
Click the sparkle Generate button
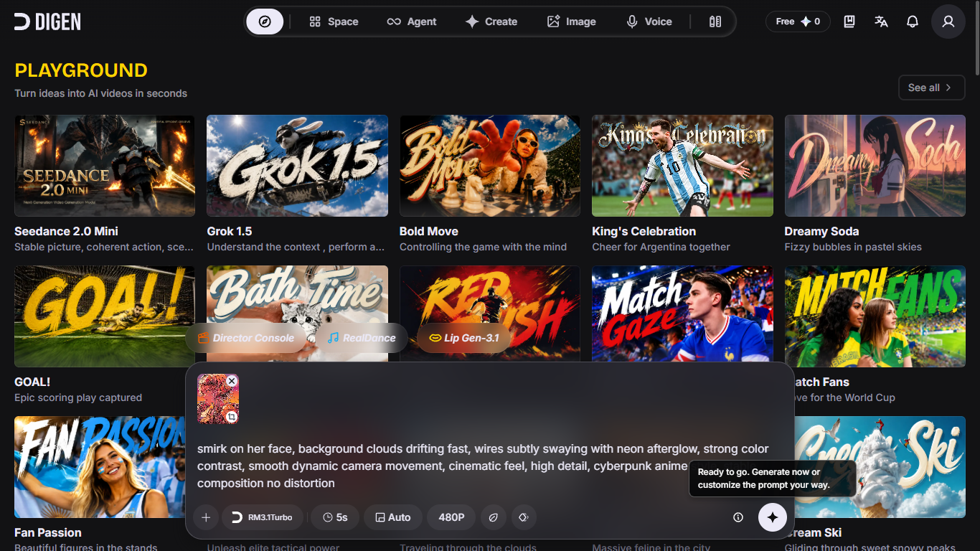point(773,517)
